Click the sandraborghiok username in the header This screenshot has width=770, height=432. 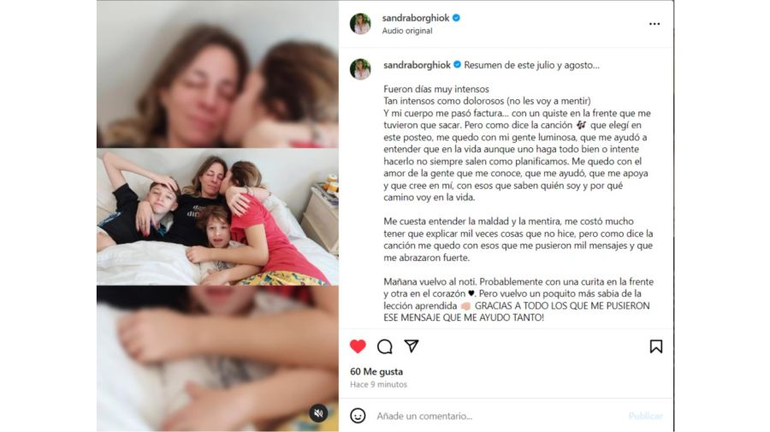tap(415, 18)
